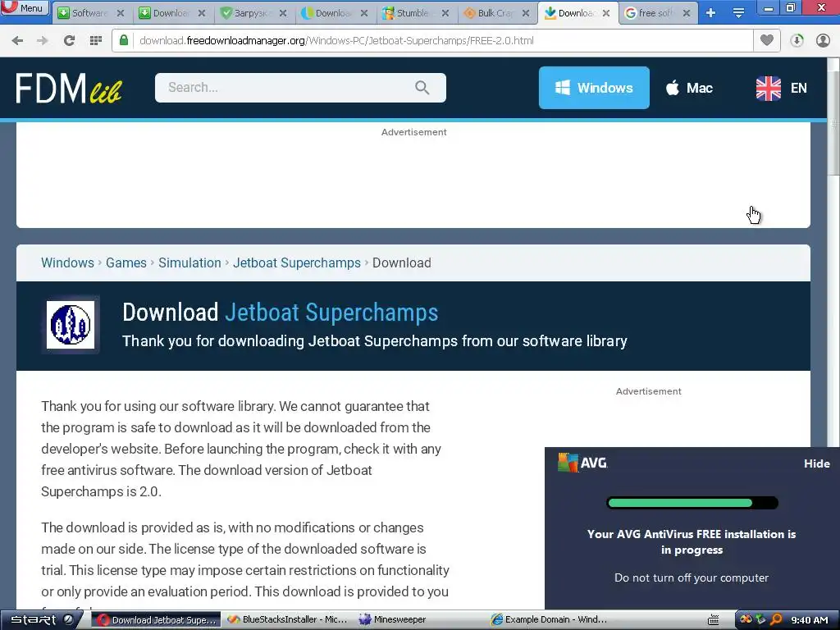The width and height of the screenshot is (840, 630).
Task: Open the user account icon
Action: point(823,41)
